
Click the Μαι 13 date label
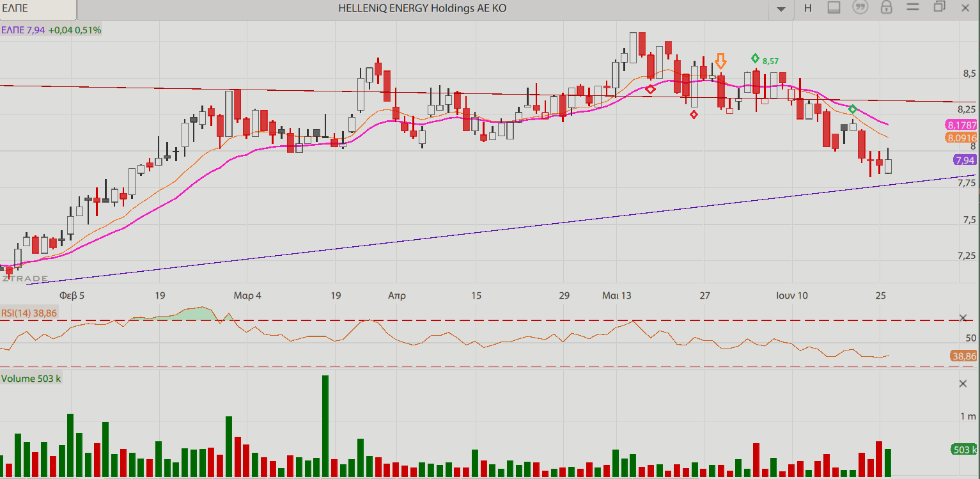click(617, 295)
